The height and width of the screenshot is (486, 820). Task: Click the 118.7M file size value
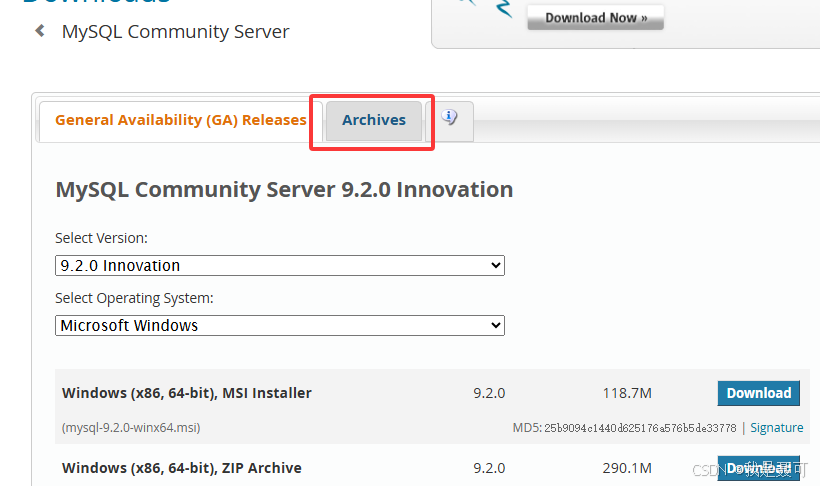627,393
